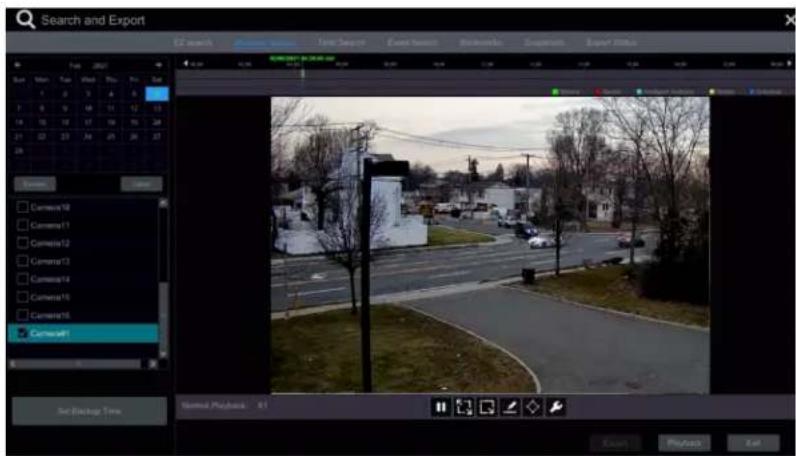Switch to the Time Search tab

(x=341, y=43)
